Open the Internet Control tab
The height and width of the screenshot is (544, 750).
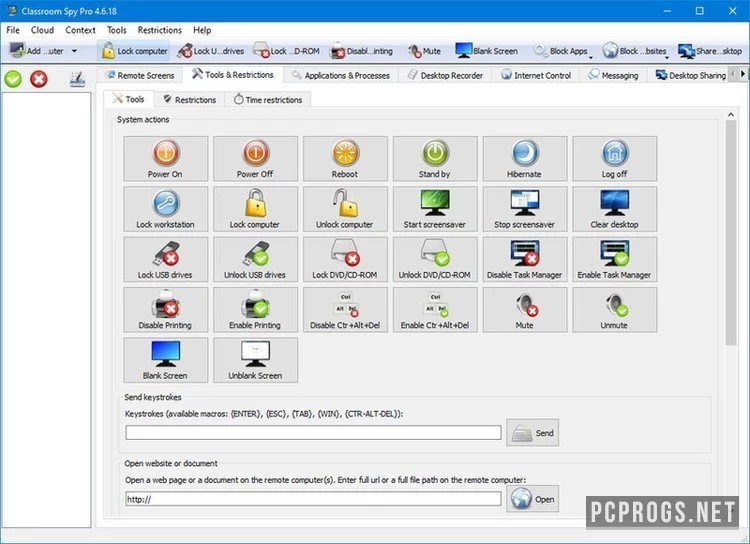(536, 75)
